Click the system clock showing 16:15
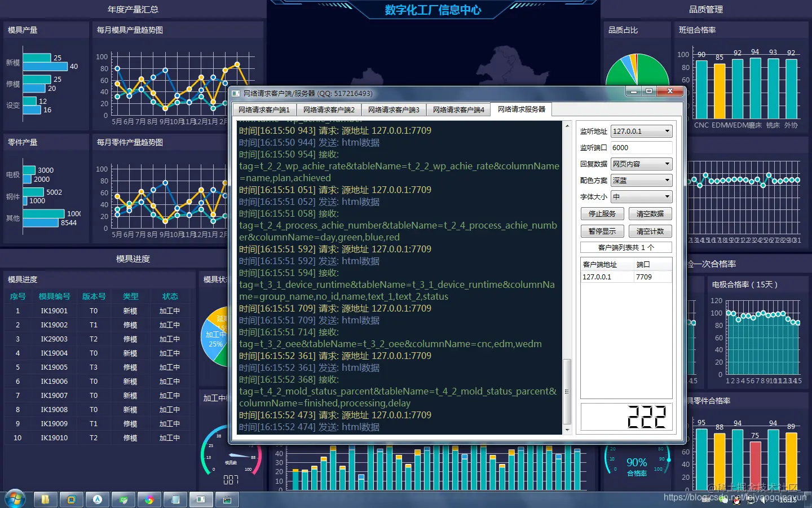Screen dimensions: 812x508 coord(788,500)
